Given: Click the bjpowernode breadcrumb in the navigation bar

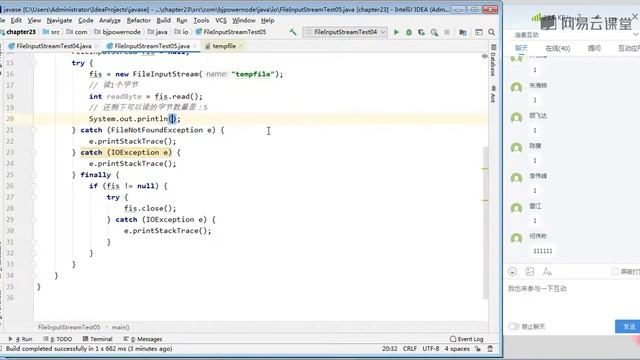Looking at the screenshot, I should [118, 32].
